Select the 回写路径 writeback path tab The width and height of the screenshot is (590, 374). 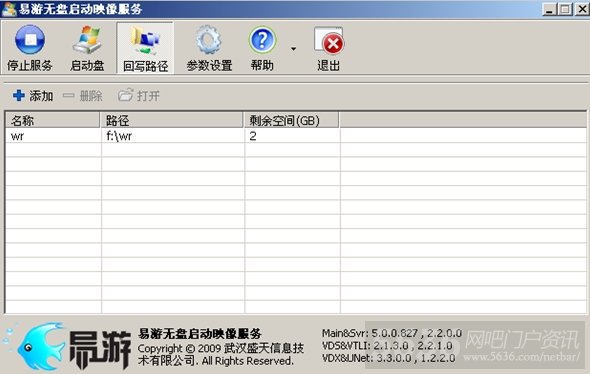(145, 48)
